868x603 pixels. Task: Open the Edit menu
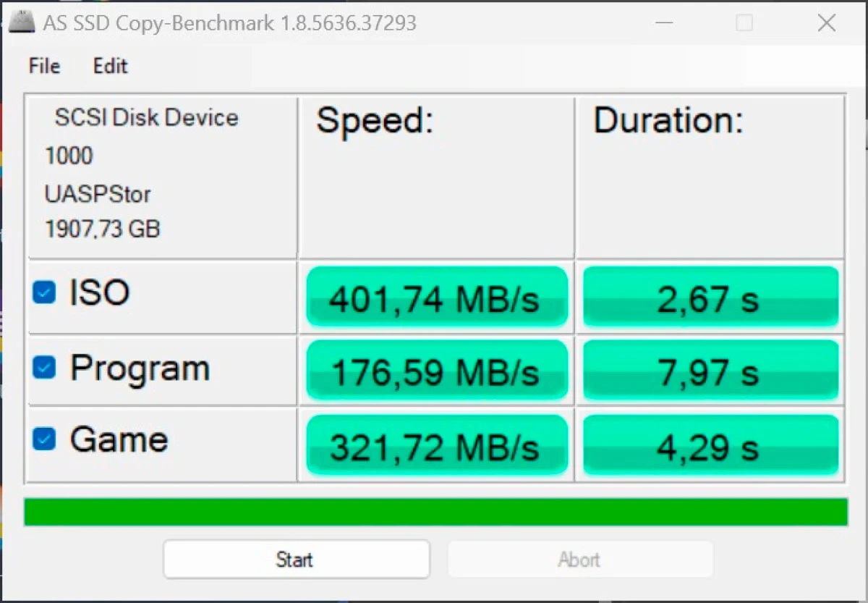[x=110, y=66]
